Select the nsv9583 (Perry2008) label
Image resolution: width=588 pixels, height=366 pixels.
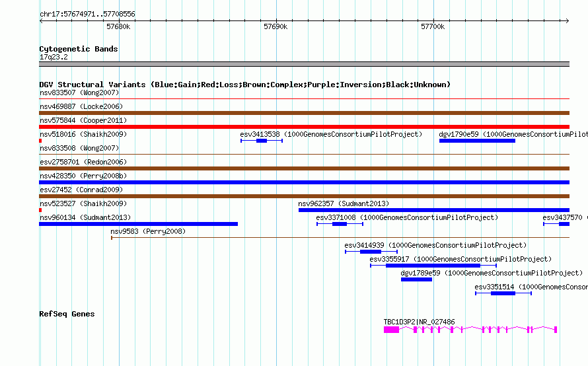148,231
